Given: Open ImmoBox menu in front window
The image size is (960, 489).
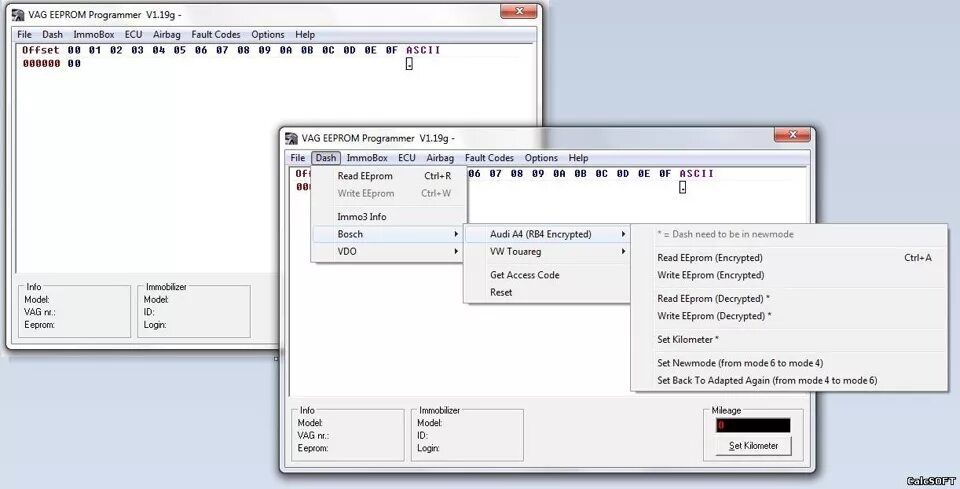Looking at the screenshot, I should pos(367,158).
